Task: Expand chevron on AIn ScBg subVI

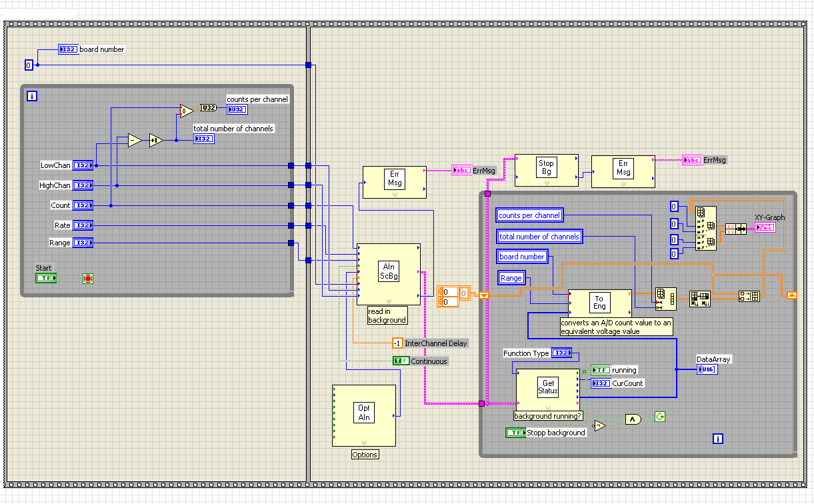Action: coord(389,301)
